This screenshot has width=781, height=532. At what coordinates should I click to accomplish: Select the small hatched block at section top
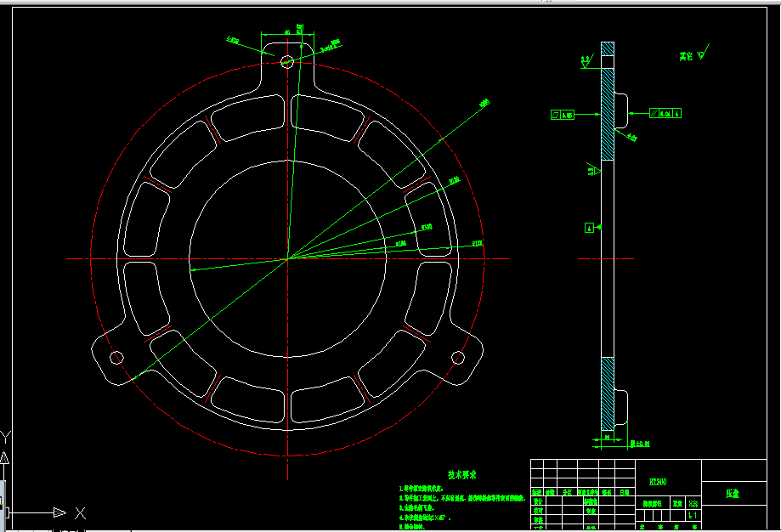click(607, 48)
